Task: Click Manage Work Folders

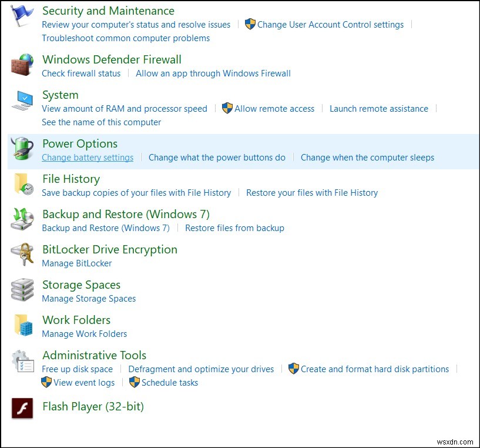Action: coord(85,333)
